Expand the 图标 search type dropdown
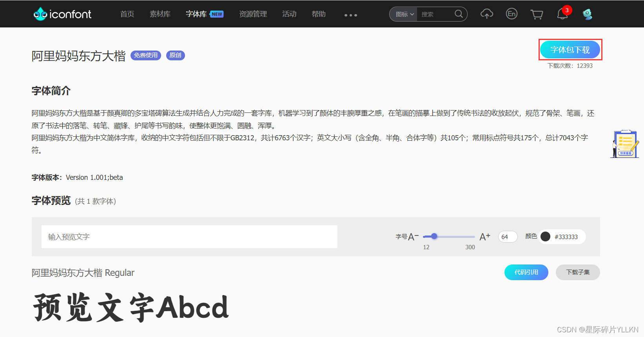The width and height of the screenshot is (644, 337). point(405,14)
